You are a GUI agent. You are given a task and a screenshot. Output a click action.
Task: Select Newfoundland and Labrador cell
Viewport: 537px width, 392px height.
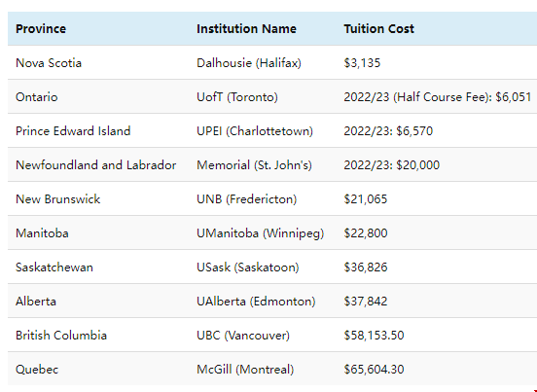coord(96,165)
